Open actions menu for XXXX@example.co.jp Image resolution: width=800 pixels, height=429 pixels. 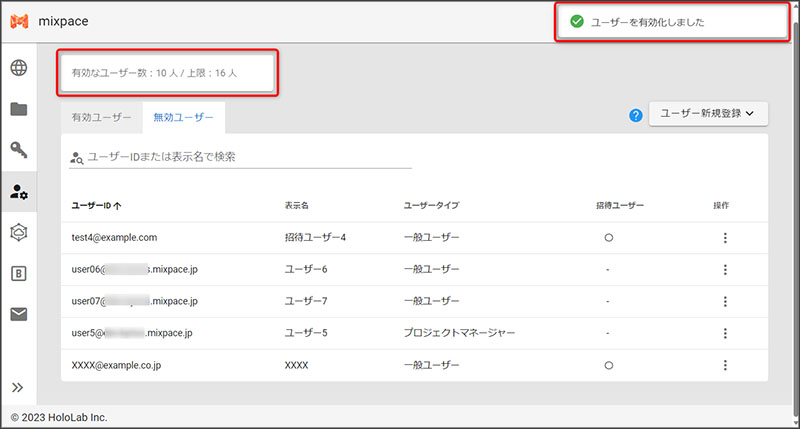pos(724,365)
